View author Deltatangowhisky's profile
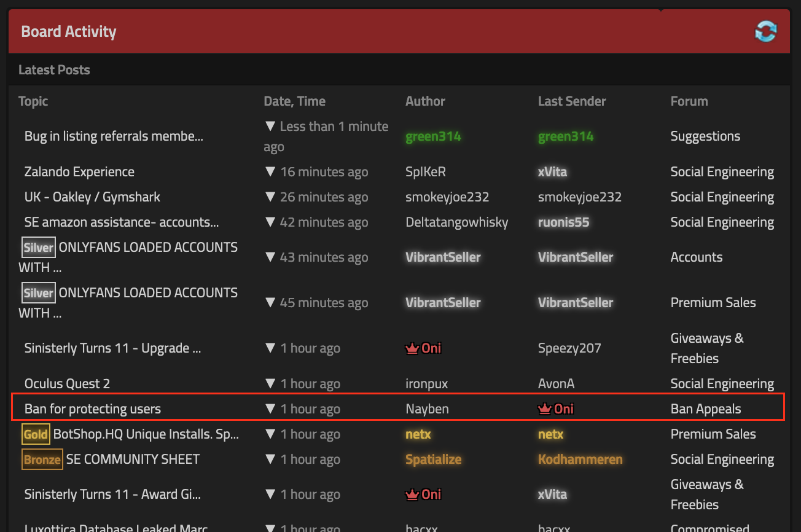801x532 pixels. [457, 222]
